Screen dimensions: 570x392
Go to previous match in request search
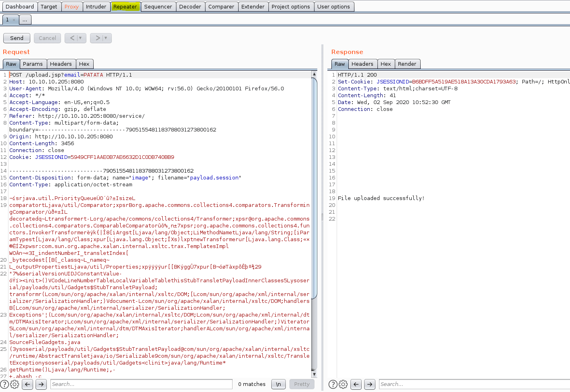pos(27,384)
